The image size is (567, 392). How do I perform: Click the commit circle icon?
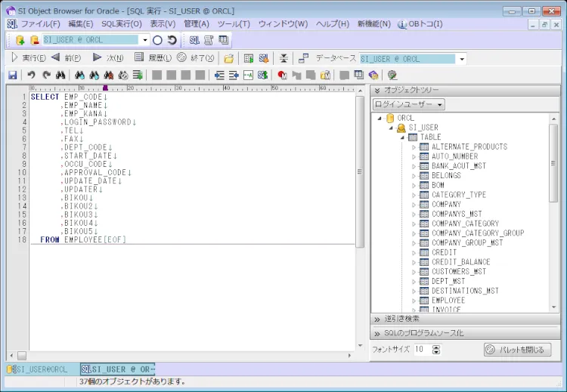(x=157, y=40)
